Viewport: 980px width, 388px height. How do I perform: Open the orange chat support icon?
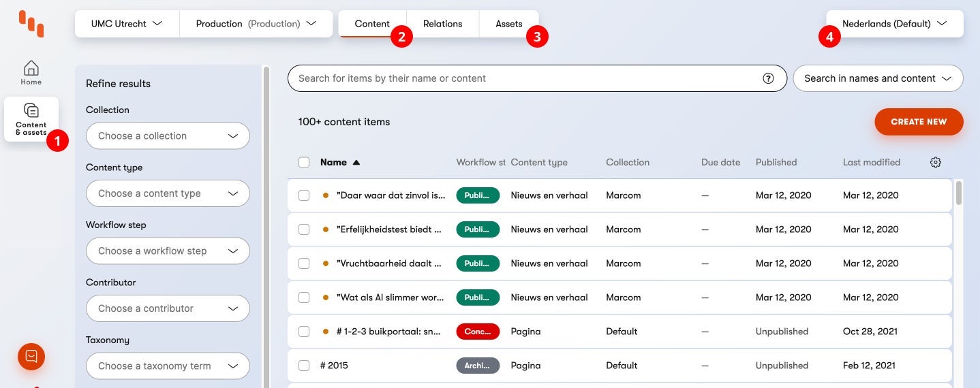(31, 356)
